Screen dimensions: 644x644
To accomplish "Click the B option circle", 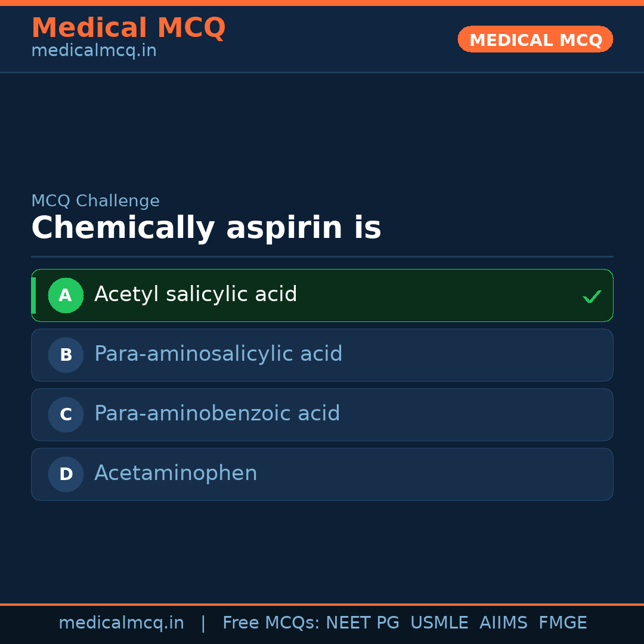I will click(x=66, y=355).
